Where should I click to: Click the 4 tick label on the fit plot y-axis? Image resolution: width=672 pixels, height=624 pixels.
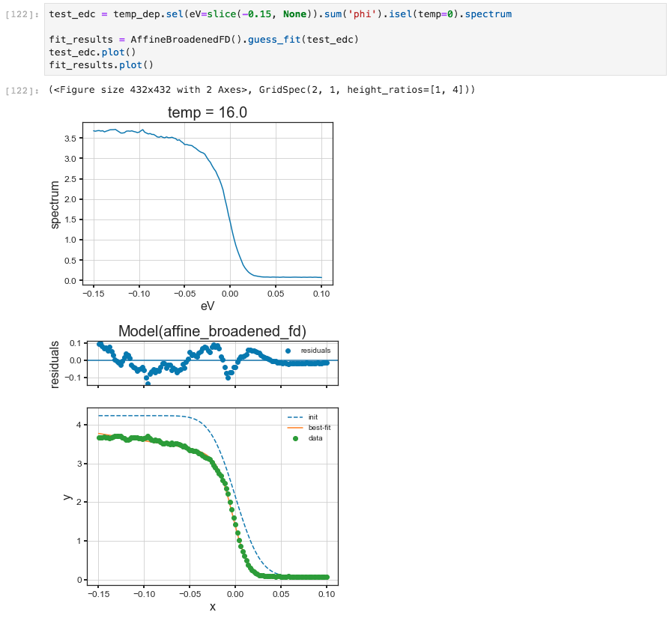(79, 425)
